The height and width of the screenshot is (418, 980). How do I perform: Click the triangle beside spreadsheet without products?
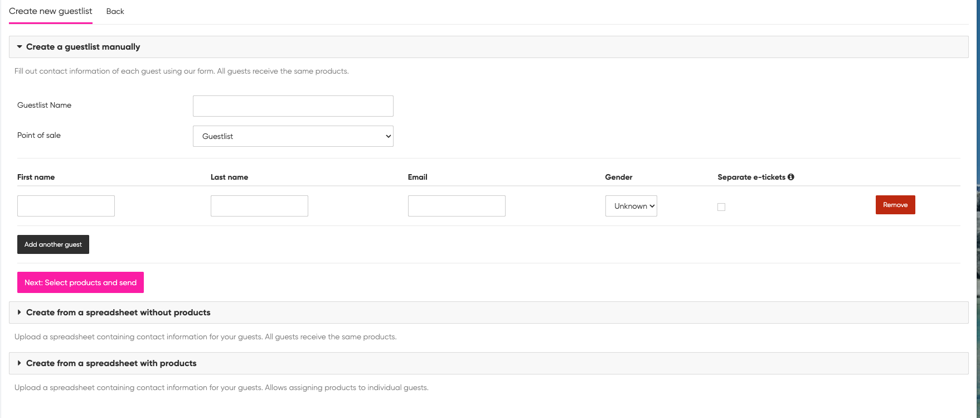20,313
